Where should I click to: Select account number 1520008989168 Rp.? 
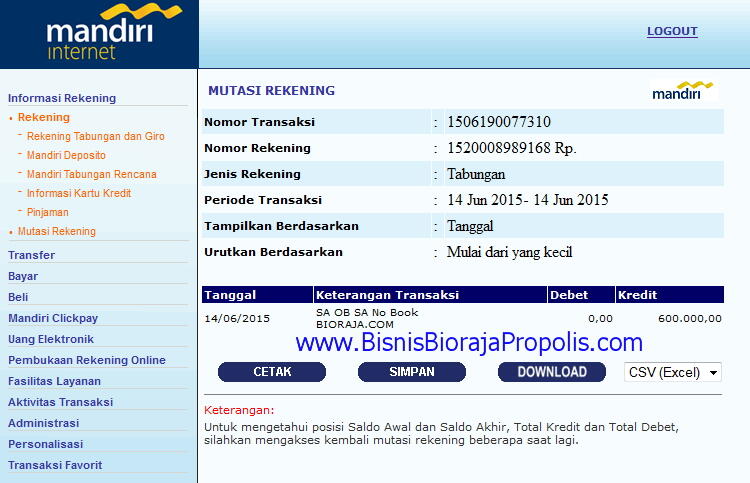[x=512, y=148]
